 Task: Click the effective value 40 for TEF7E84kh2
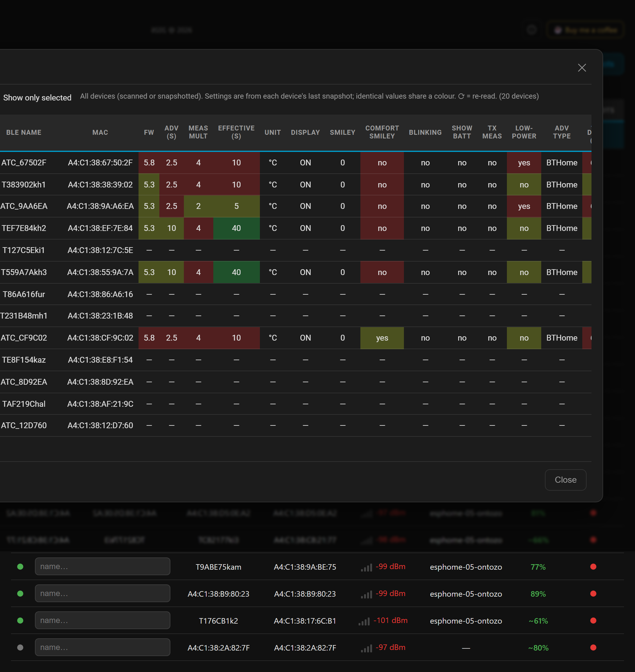tap(236, 228)
